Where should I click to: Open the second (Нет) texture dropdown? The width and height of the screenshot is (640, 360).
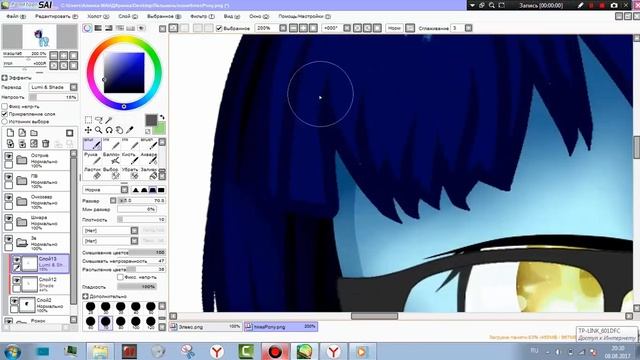pyautogui.click(x=134, y=241)
